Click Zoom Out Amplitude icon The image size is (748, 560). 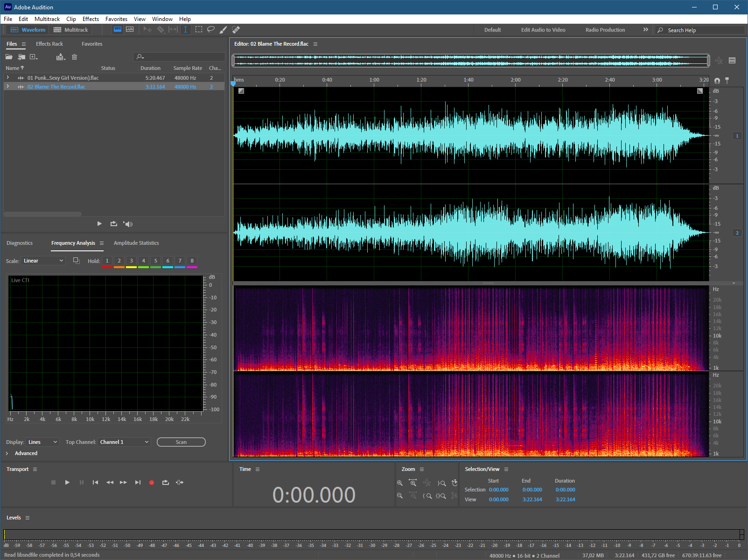pyautogui.click(x=400, y=496)
